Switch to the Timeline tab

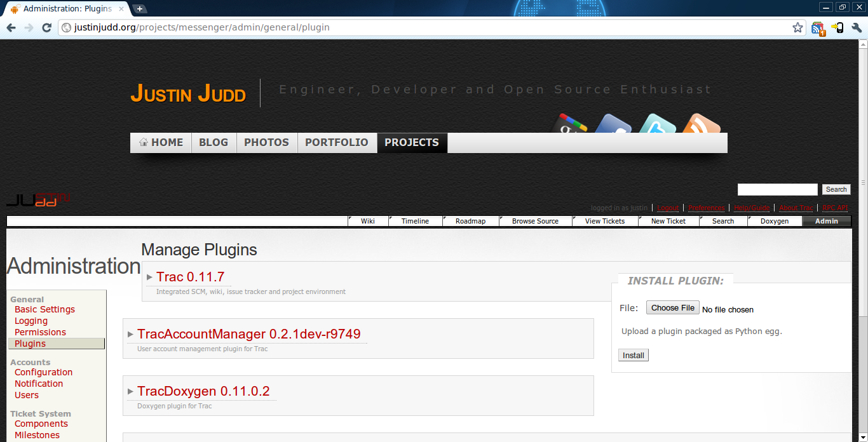[x=415, y=220]
